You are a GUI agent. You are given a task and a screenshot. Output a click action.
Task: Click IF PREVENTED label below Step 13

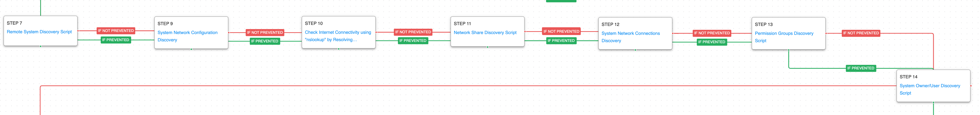[860, 68]
